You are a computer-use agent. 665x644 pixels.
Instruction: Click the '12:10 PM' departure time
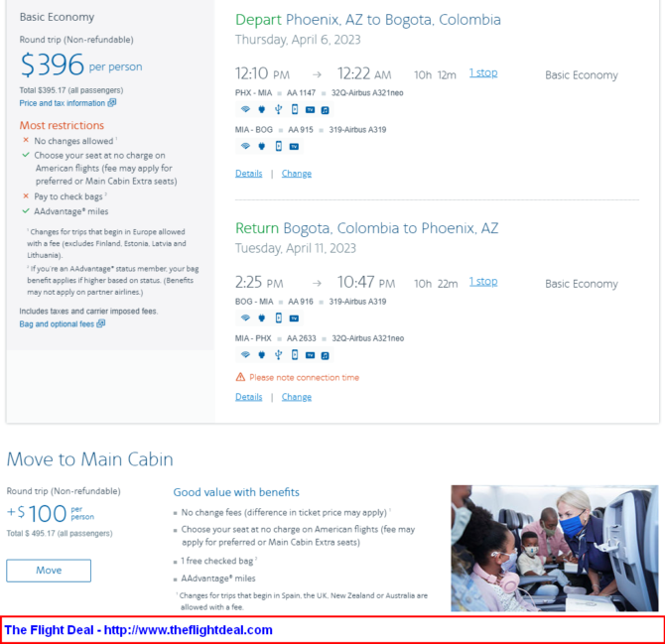tap(262, 73)
